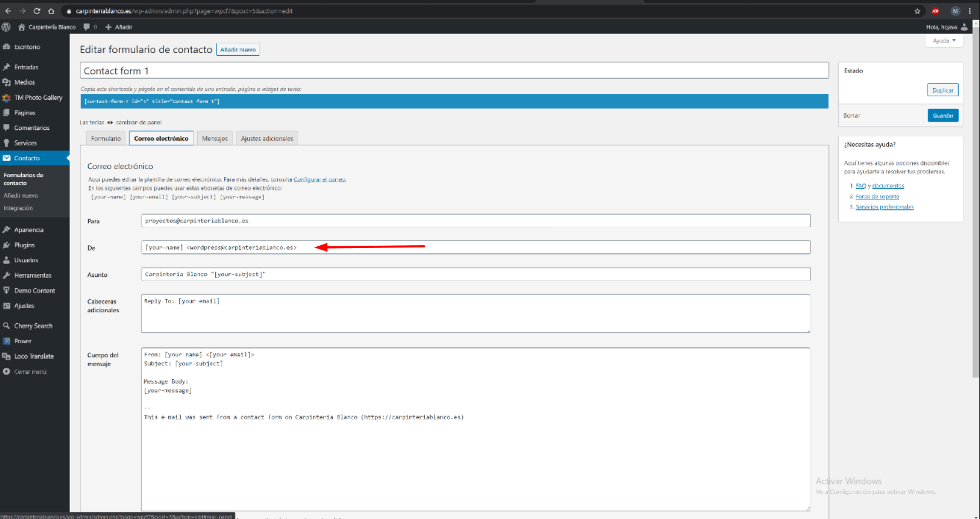Click the Entradas pin icon
980x519 pixels.
pyautogui.click(x=6, y=67)
